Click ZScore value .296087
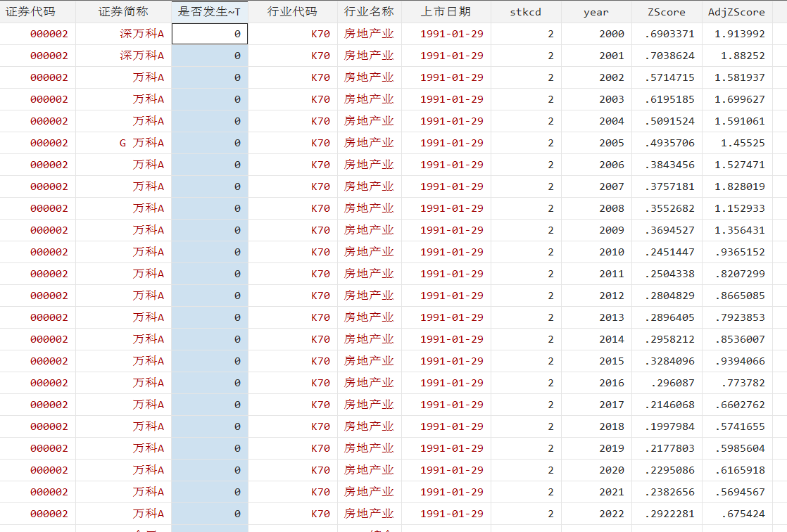This screenshot has width=787, height=532. coord(672,383)
